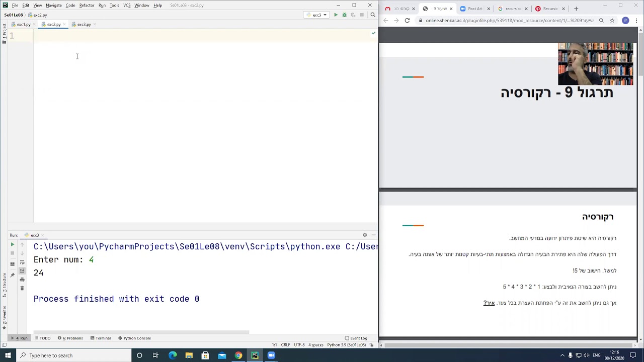Toggle scroll to end in Run console
The width and height of the screenshot is (644, 362).
22,271
